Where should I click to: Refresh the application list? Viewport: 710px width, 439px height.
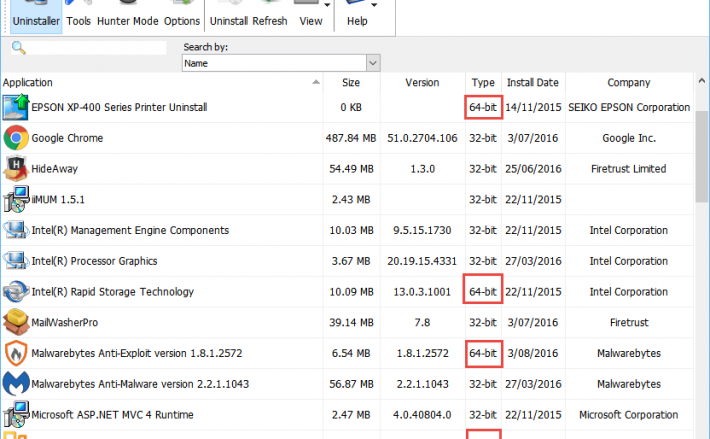(x=270, y=16)
